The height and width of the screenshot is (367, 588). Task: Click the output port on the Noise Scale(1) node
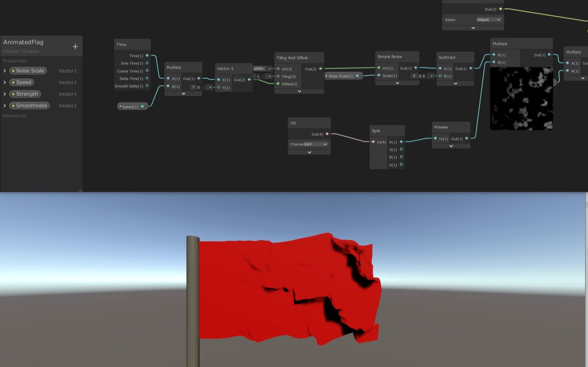tap(358, 76)
